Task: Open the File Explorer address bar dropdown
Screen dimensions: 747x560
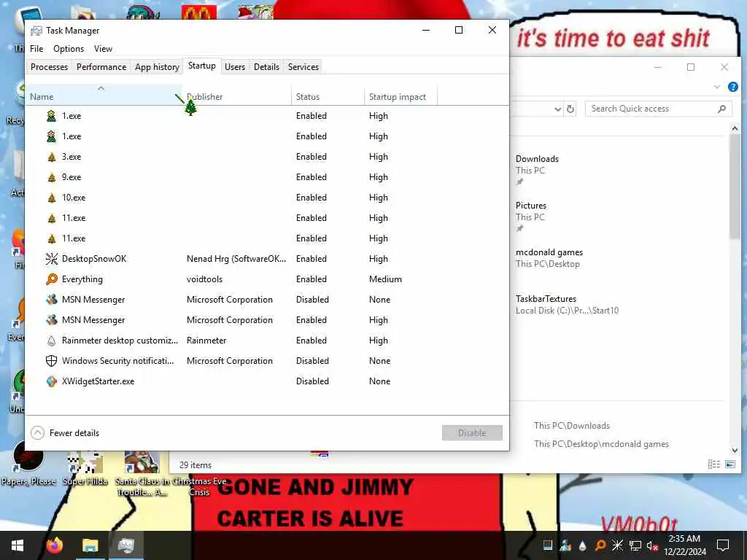Action: click(x=558, y=109)
